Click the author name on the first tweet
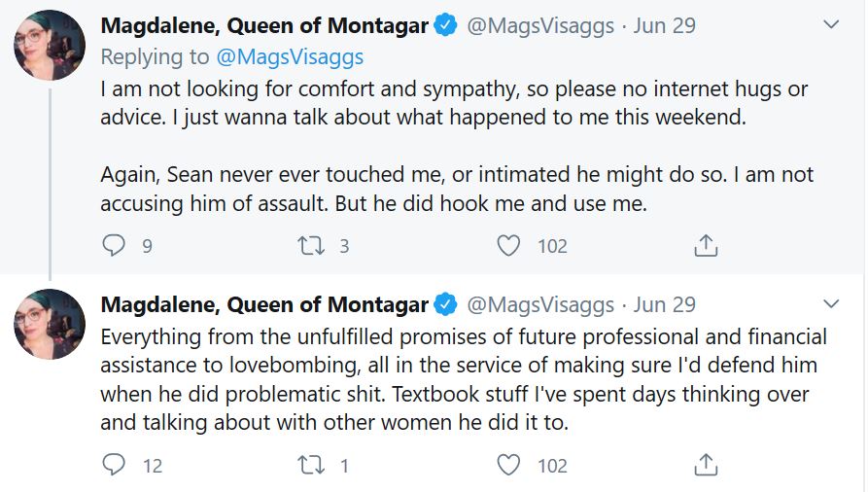The image size is (868, 492). [x=264, y=26]
